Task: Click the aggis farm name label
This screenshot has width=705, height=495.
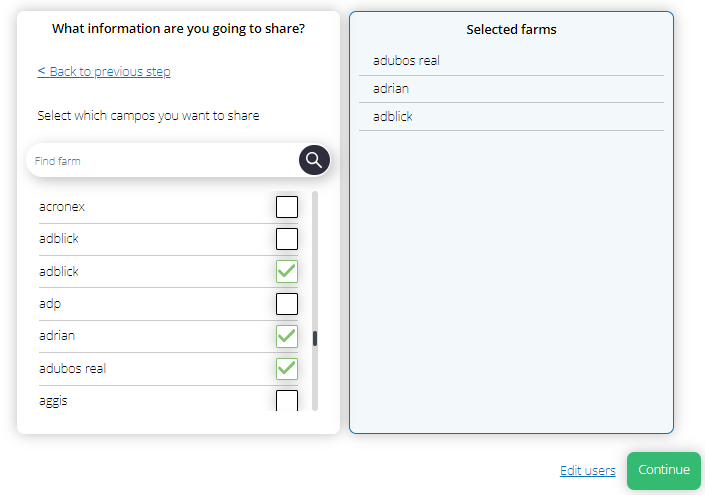Action: click(54, 401)
